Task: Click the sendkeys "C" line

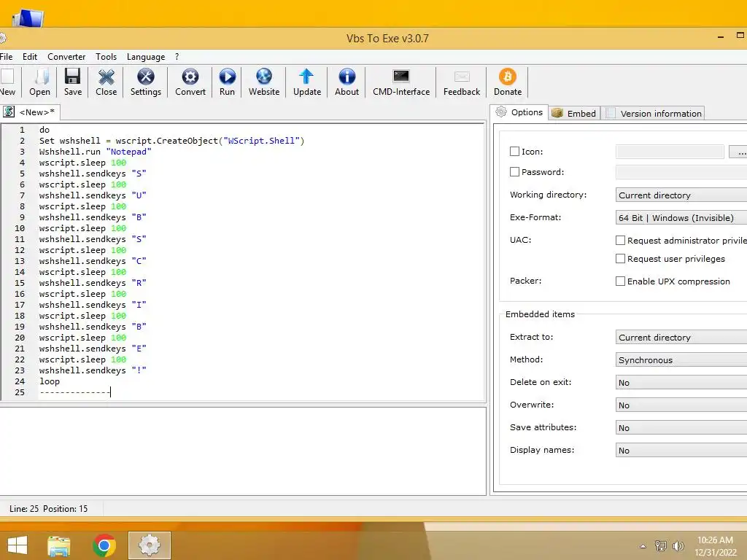Action: click(x=93, y=261)
